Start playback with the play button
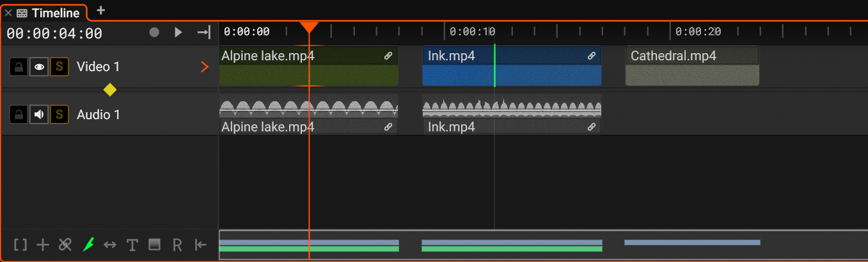The image size is (868, 262). (x=178, y=32)
